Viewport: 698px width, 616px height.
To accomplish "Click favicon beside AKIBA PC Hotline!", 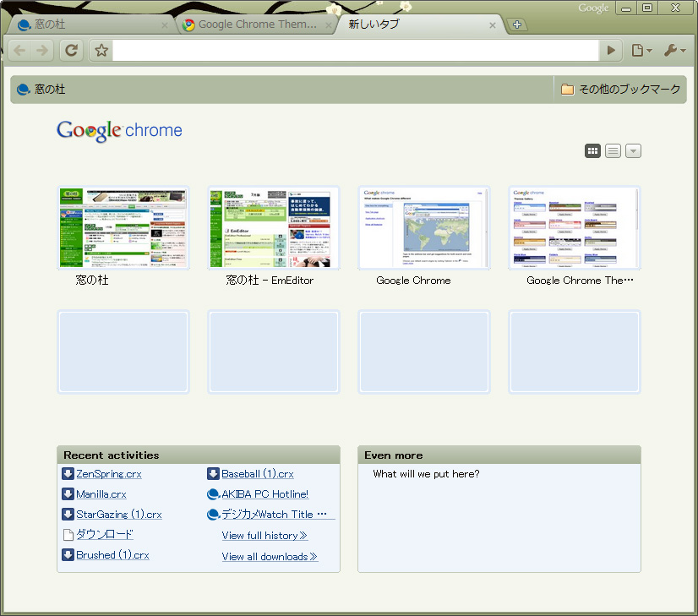I will pyautogui.click(x=214, y=494).
